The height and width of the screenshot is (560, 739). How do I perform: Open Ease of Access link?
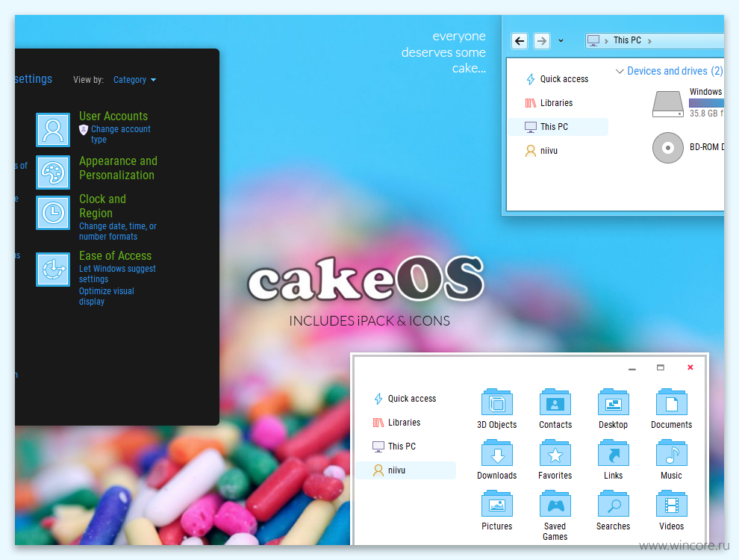coord(115,255)
